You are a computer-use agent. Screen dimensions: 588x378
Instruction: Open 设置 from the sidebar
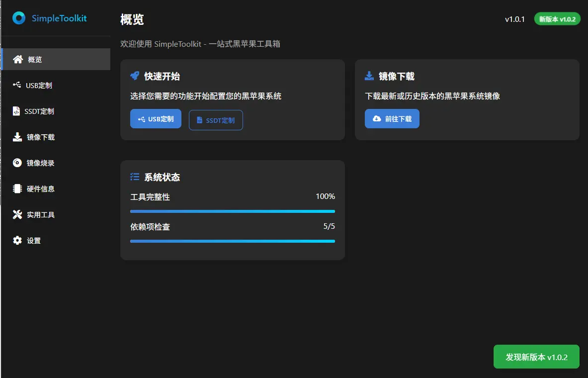tap(56, 240)
